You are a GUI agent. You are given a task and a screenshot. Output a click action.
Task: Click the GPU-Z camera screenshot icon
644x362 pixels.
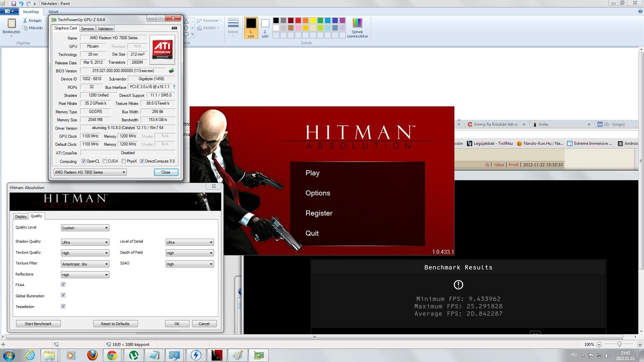[x=174, y=28]
